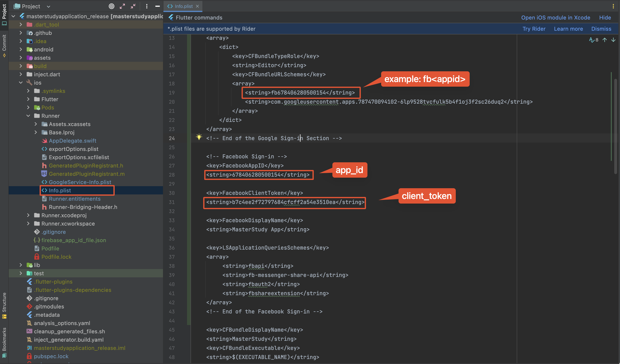Viewport: 620px width, 364px height.
Task: Toggle the Structure tool window
Action: tap(4, 305)
